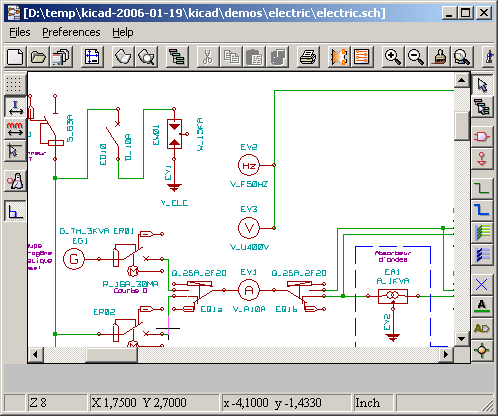The width and height of the screenshot is (498, 416).
Task: Toggle the grid display dots button
Action: (x=14, y=84)
